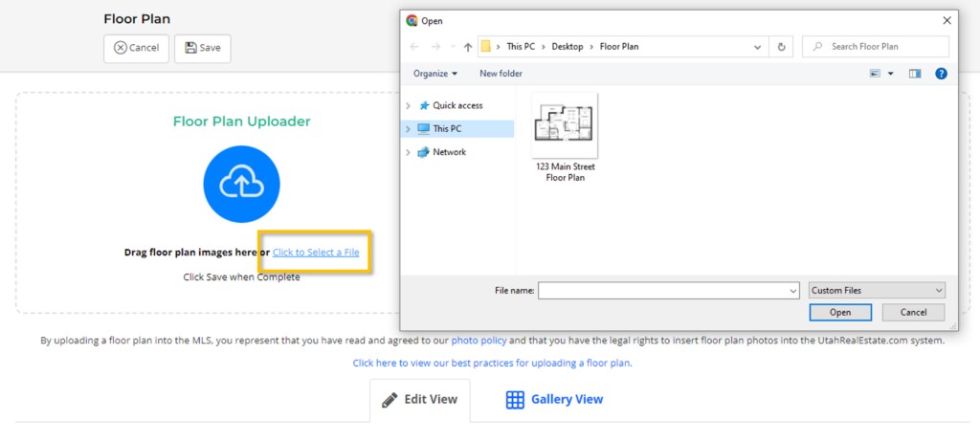Select the Edit View tab

419,399
